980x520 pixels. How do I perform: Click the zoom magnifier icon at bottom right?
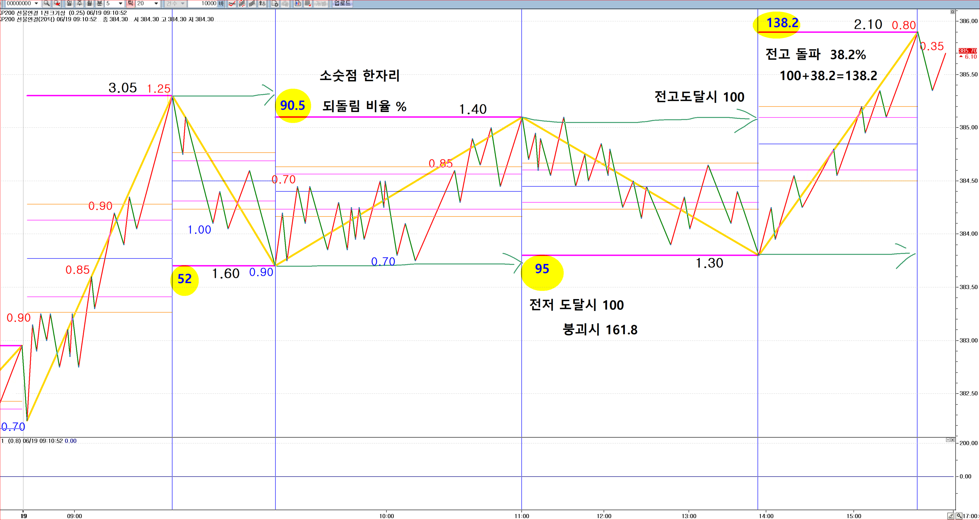click(x=959, y=516)
